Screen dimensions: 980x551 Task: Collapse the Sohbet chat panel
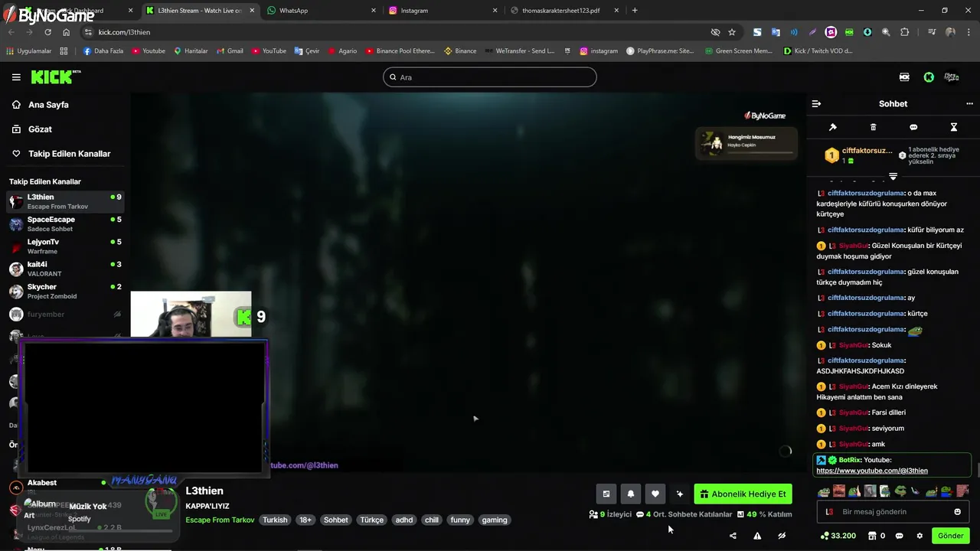[816, 103]
